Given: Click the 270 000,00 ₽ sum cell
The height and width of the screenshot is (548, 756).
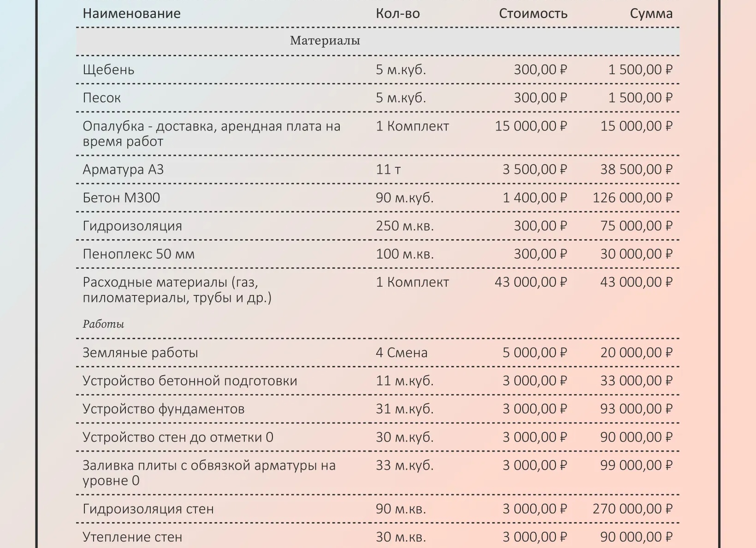Looking at the screenshot, I should point(632,509).
